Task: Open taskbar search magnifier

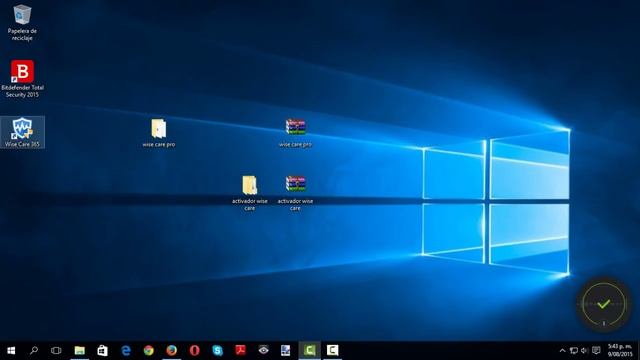Action: pyautogui.click(x=34, y=351)
